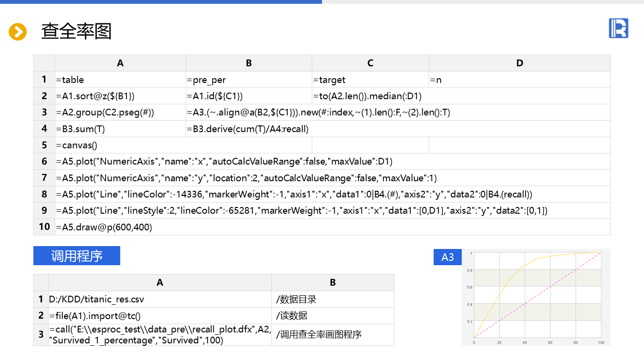Click the orange arrow bullet icon
The height and width of the screenshot is (362, 644).
click(18, 32)
